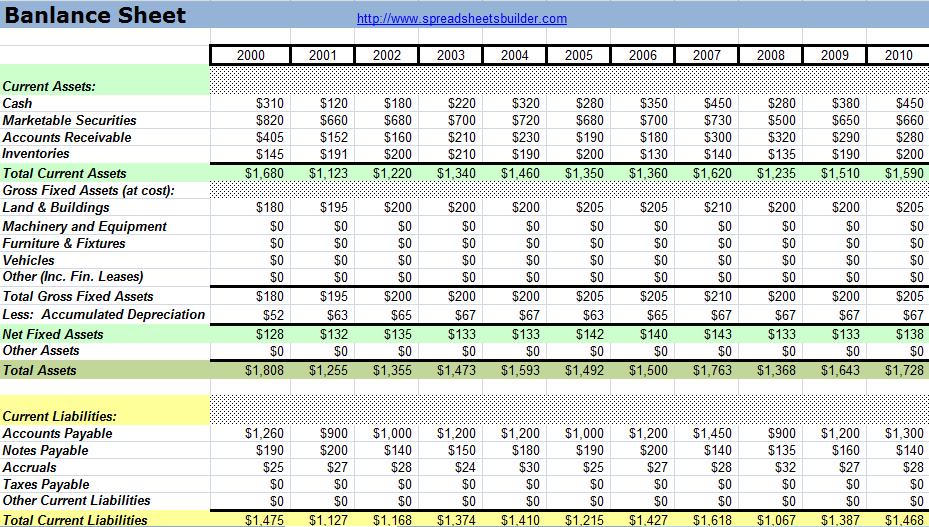Select the 2000 Cash value $310
The height and width of the screenshot is (527, 929).
click(270, 104)
